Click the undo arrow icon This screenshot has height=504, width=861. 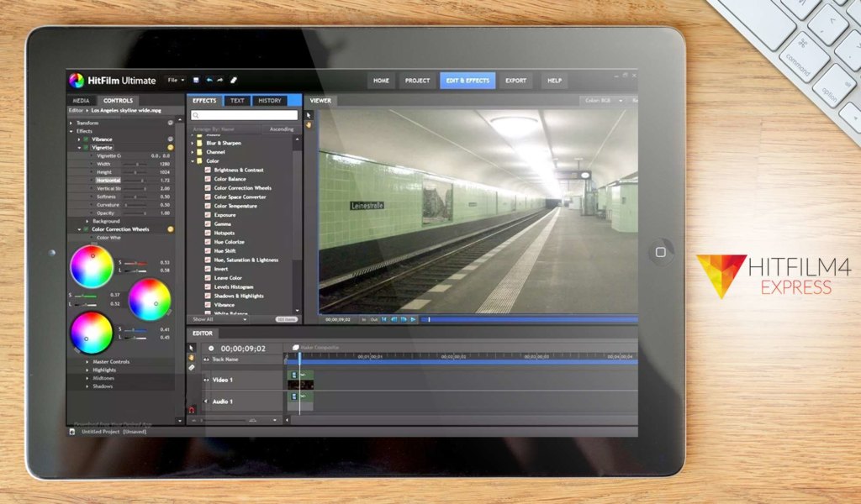tap(209, 81)
